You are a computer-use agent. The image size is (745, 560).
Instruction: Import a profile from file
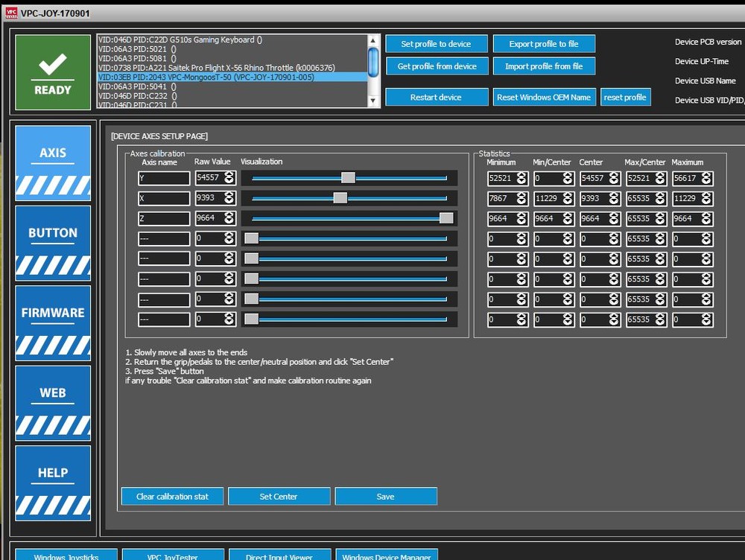pos(544,66)
